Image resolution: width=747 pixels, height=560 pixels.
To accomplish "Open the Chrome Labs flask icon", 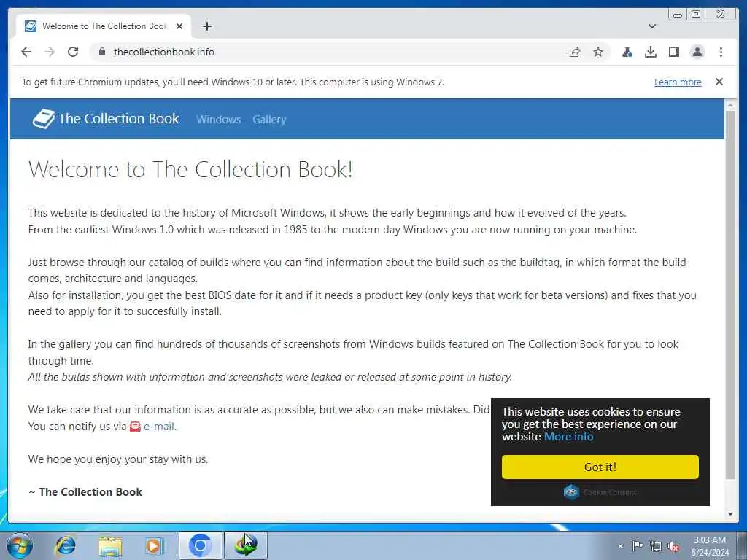I will (x=627, y=52).
